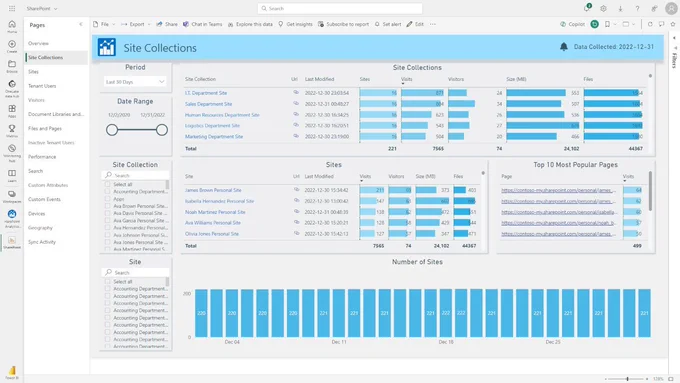Click the Date Range start slider handle
Viewport: 680px width, 383px height.
pyautogui.click(x=112, y=130)
